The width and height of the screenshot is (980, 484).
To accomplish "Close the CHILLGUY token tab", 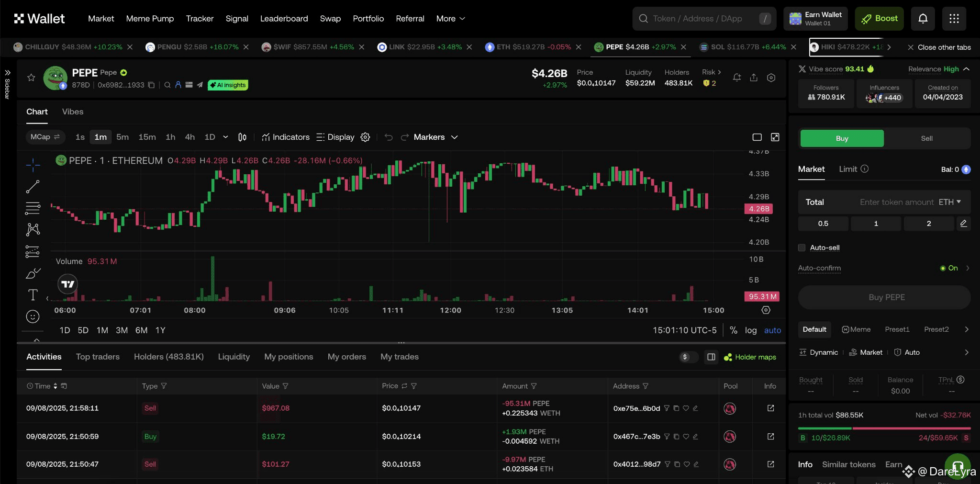I will [130, 47].
